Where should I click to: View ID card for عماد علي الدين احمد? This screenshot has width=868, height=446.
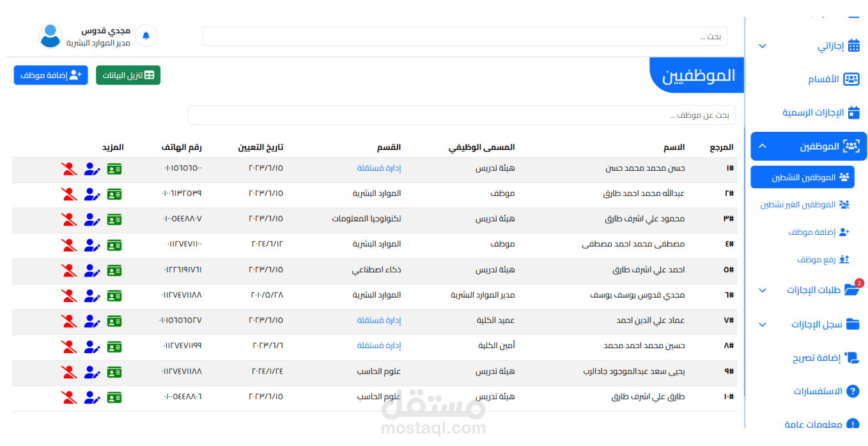(114, 321)
